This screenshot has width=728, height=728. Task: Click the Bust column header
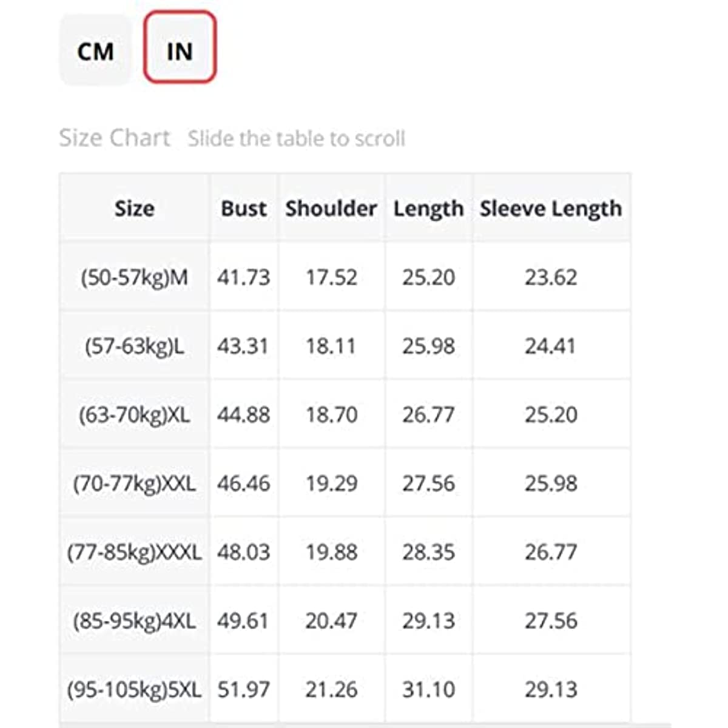pyautogui.click(x=243, y=208)
